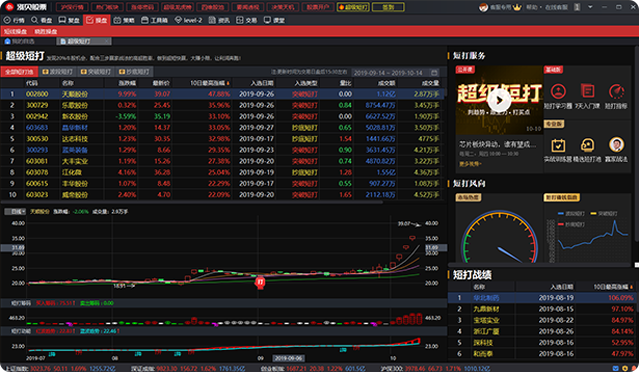Switch to the 全部短打池 filter tab
The height and width of the screenshot is (372, 639).
point(19,72)
